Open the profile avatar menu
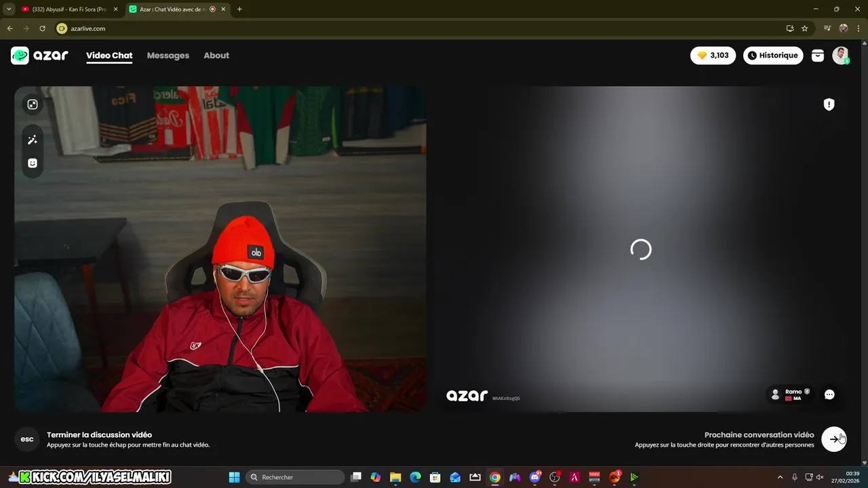 [841, 56]
